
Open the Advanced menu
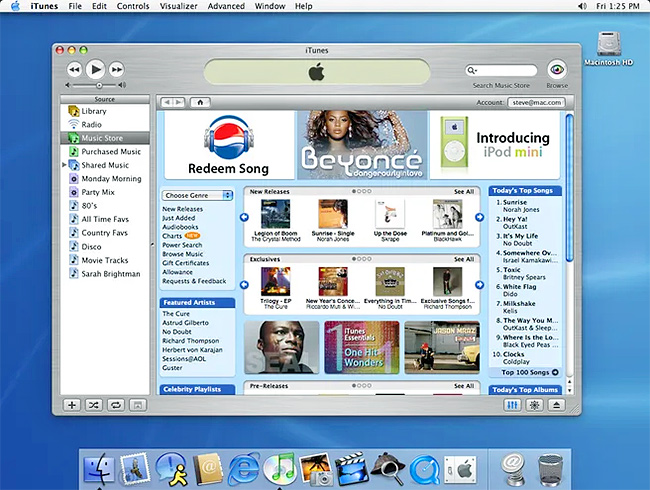[x=226, y=6]
